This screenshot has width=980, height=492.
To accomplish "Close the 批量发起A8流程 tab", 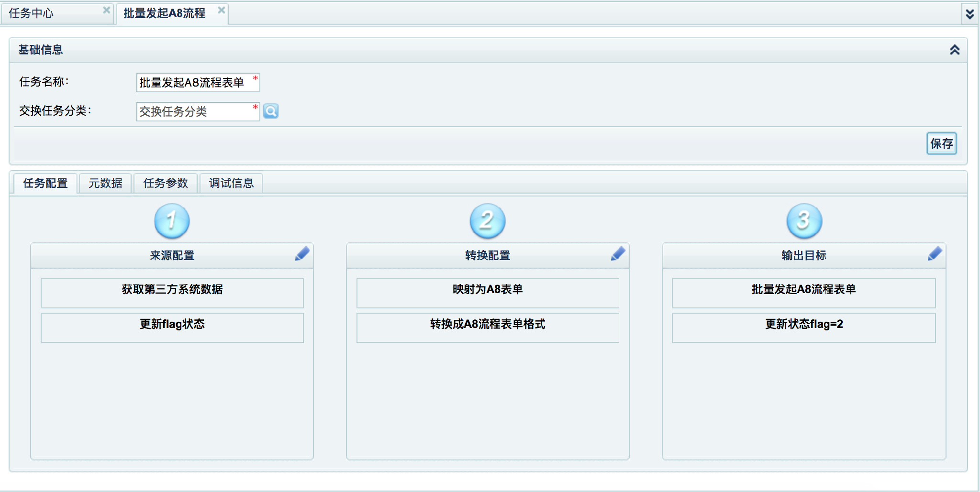I will pos(222,10).
